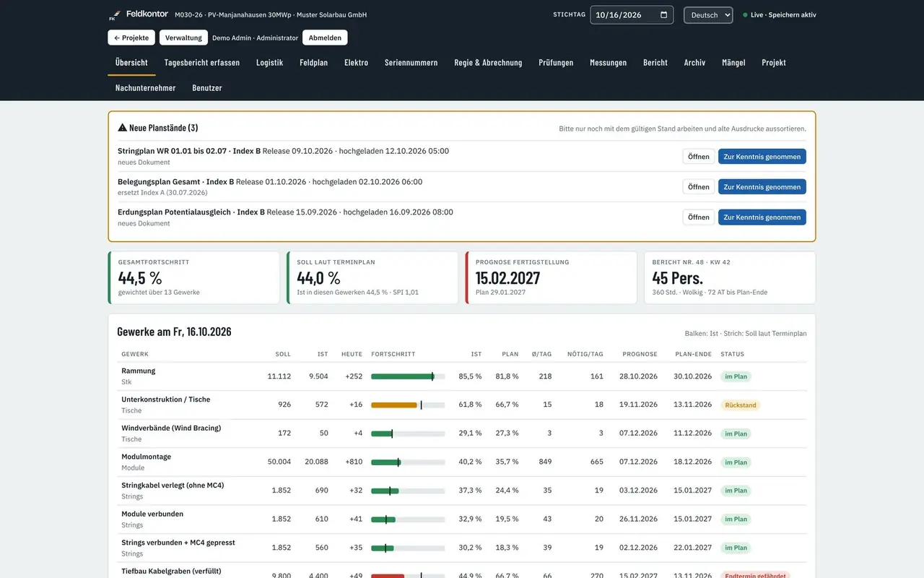
Task: Select the Projekt tab
Action: [x=774, y=63]
